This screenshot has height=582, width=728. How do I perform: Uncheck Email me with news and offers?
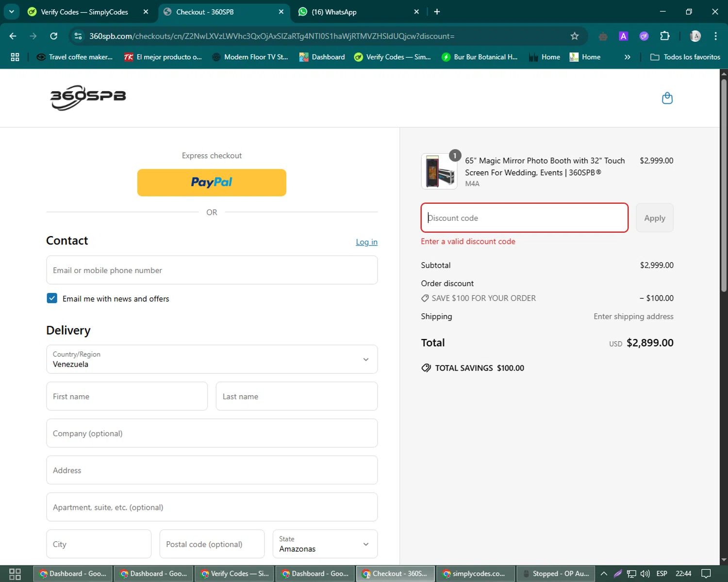click(52, 298)
